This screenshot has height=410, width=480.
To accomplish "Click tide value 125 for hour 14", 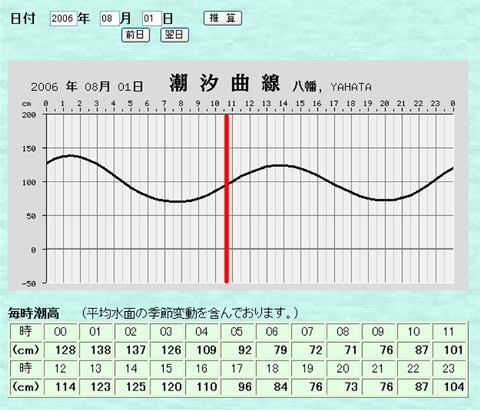I will pos(131,387).
